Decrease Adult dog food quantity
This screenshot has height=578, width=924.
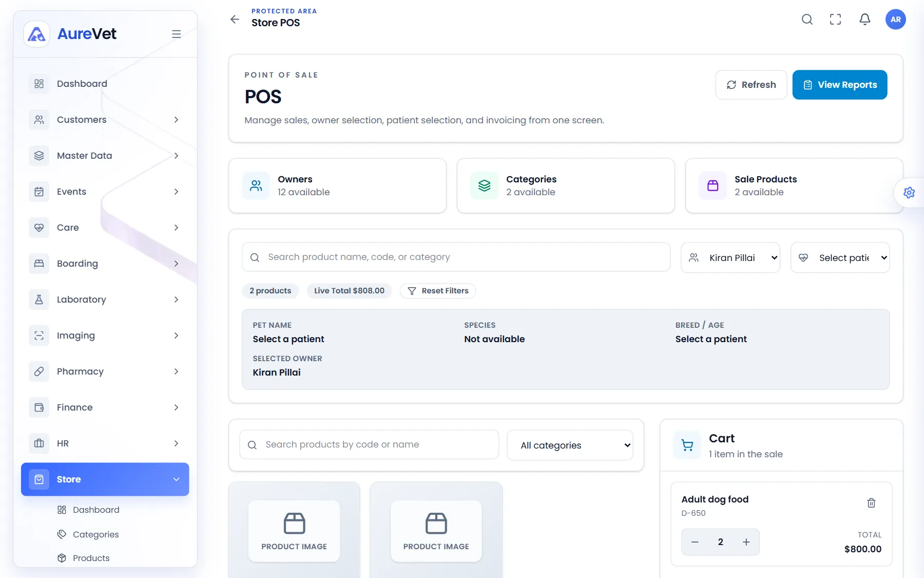pos(695,542)
